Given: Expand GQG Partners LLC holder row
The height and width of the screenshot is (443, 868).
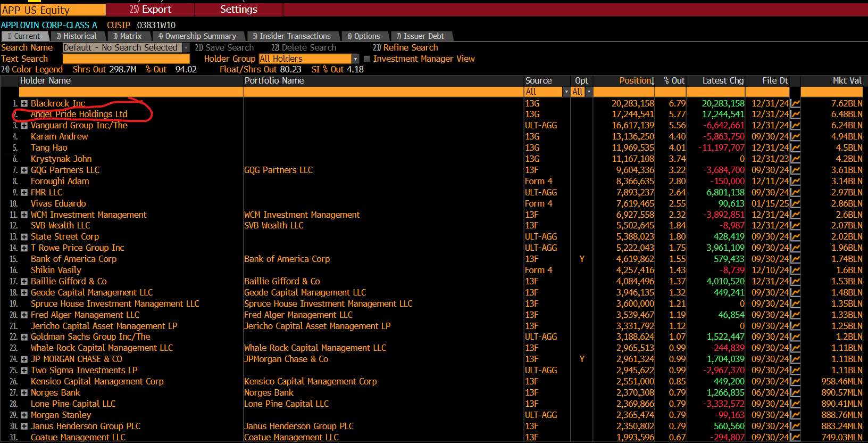Looking at the screenshot, I should click(x=24, y=170).
